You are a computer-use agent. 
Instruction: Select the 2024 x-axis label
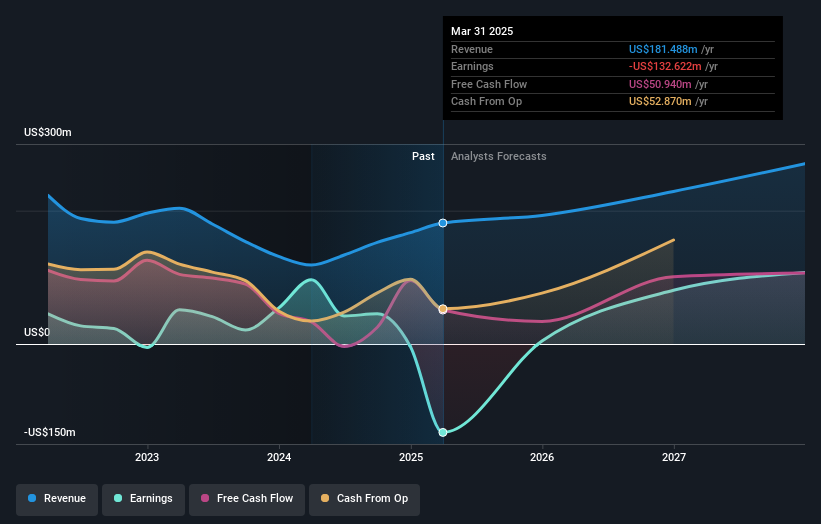click(x=279, y=457)
